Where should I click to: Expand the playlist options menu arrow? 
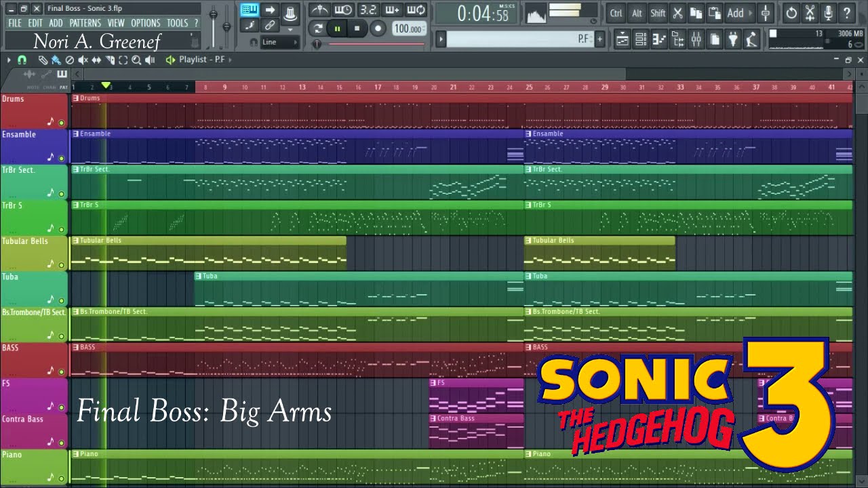9,60
